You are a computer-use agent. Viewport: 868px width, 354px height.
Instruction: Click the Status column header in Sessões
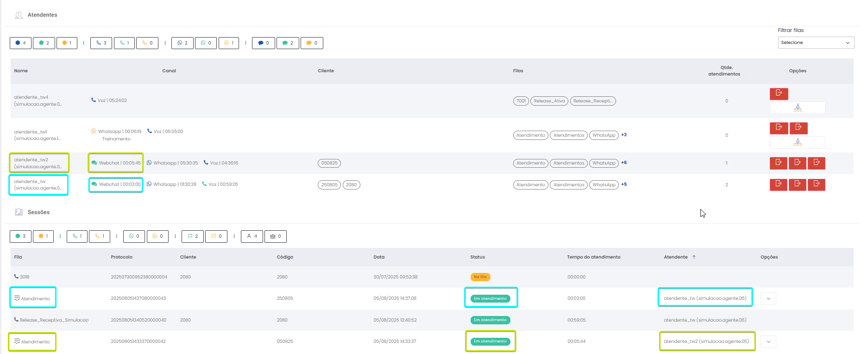click(x=478, y=257)
